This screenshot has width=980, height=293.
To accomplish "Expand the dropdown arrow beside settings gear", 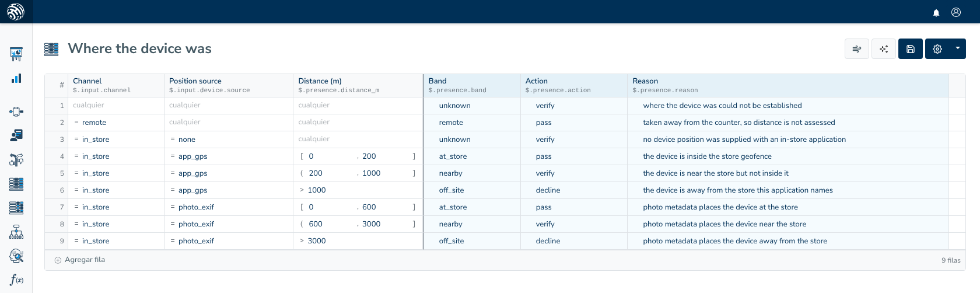I will click(958, 49).
